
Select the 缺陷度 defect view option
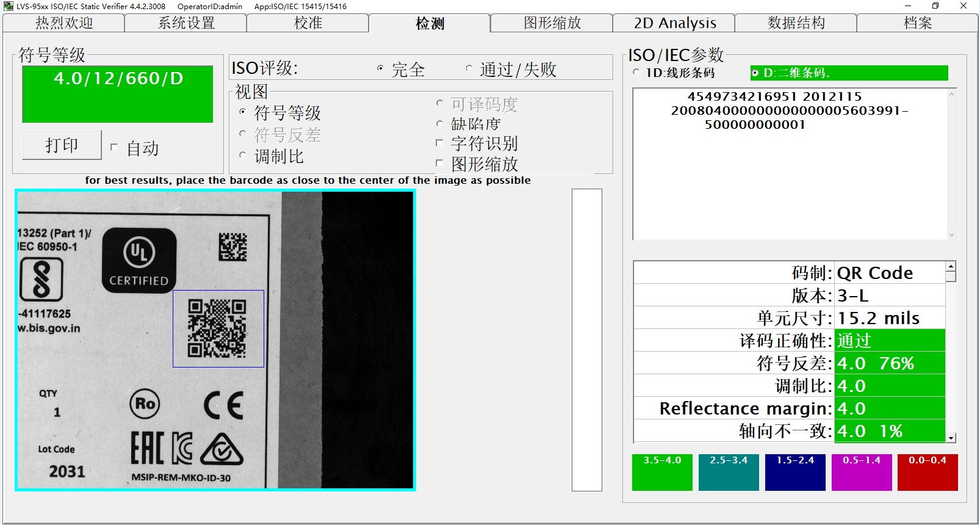[439, 124]
